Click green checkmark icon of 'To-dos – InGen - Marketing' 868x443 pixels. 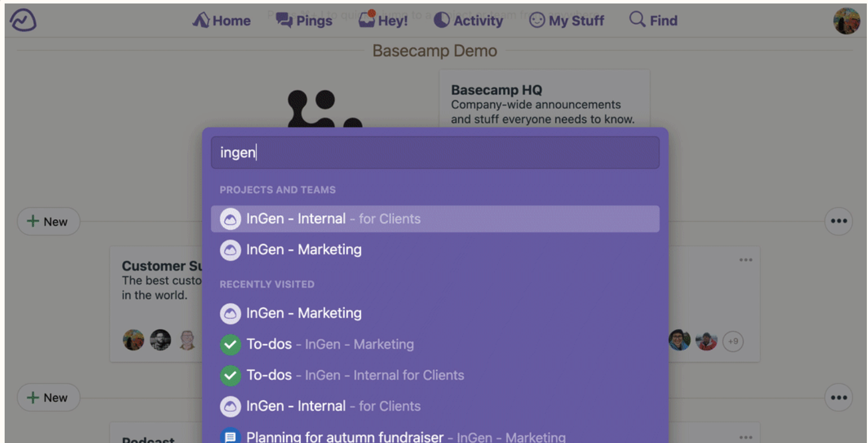(230, 345)
